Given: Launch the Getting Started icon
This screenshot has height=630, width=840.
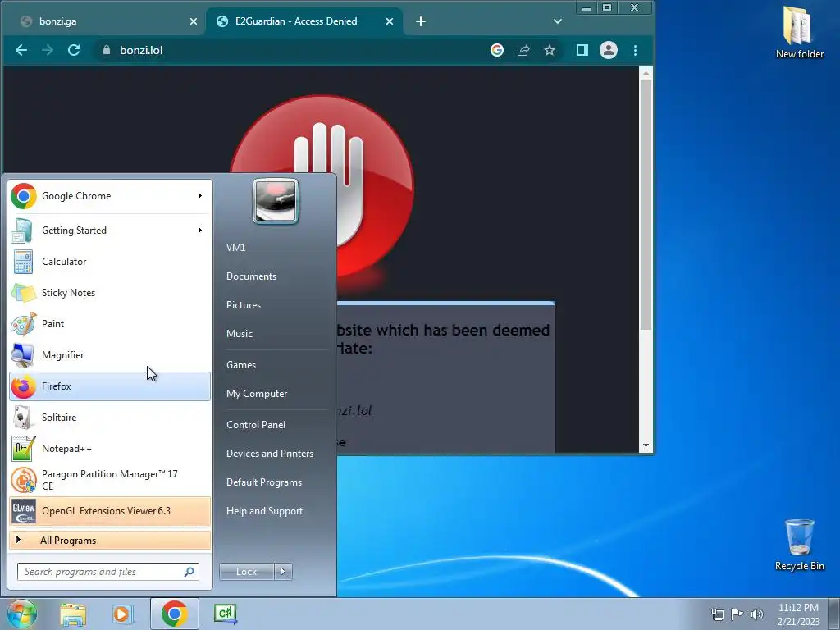Looking at the screenshot, I should pos(22,231).
